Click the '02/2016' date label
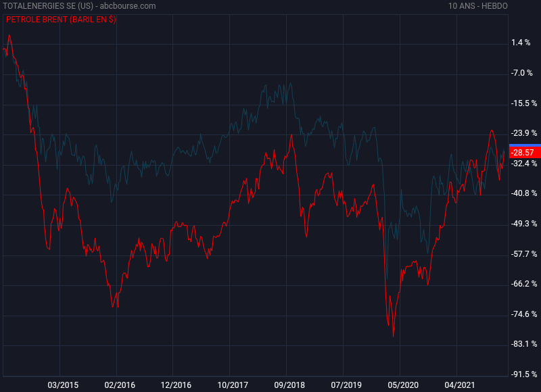This screenshot has height=392, width=541. point(120,385)
